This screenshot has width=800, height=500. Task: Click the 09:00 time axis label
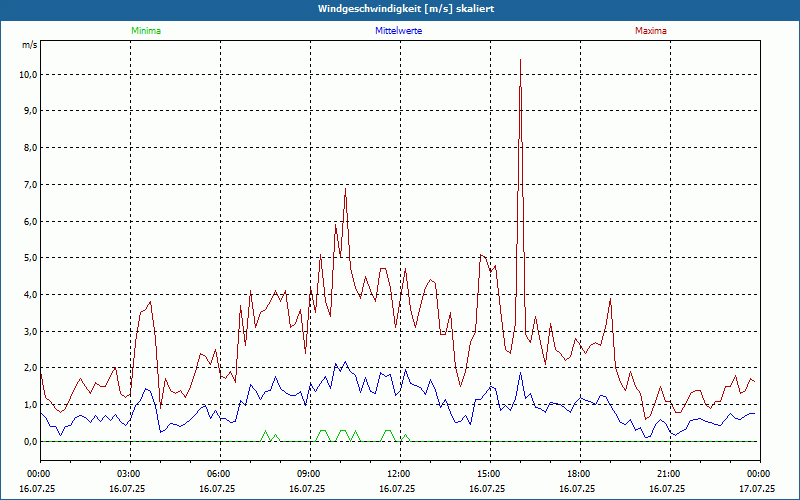coord(308,474)
